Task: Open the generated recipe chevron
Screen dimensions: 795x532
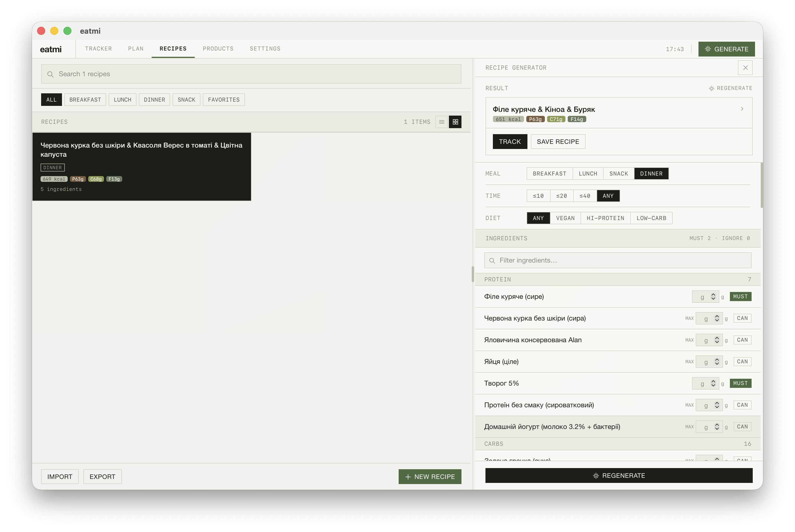Action: tap(742, 108)
